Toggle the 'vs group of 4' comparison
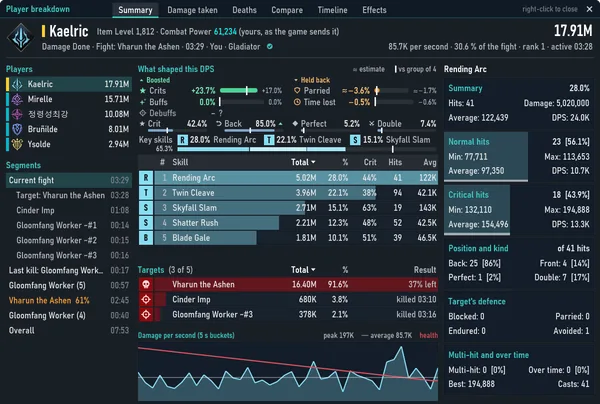 click(416, 69)
